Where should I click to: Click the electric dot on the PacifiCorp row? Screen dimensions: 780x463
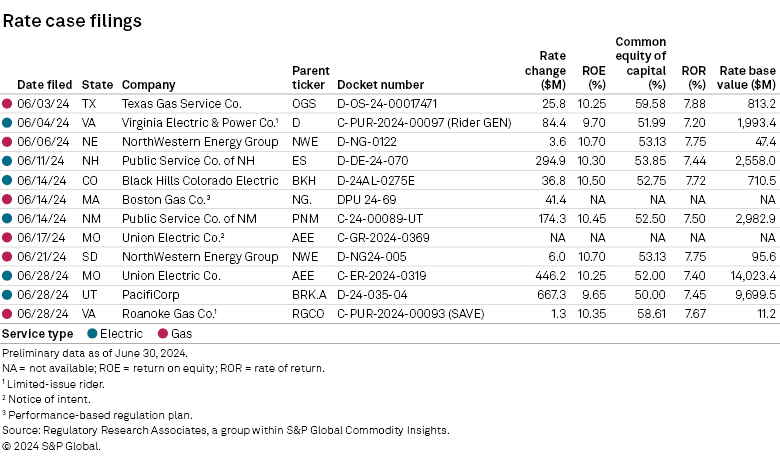tap(7, 294)
